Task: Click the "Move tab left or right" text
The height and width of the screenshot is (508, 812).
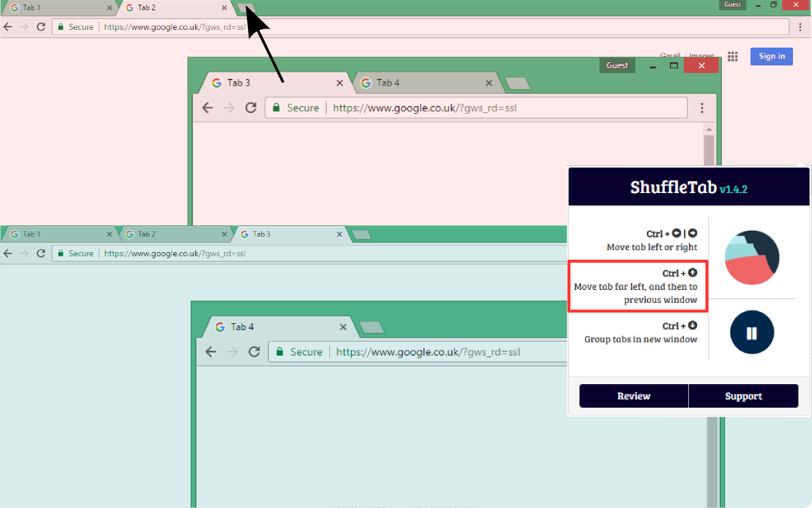Action: click(652, 247)
